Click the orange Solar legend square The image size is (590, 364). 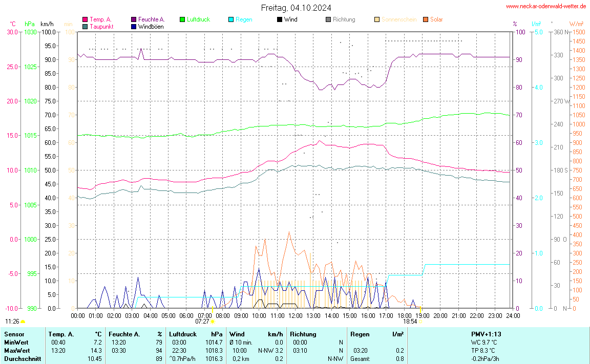tap(426, 19)
